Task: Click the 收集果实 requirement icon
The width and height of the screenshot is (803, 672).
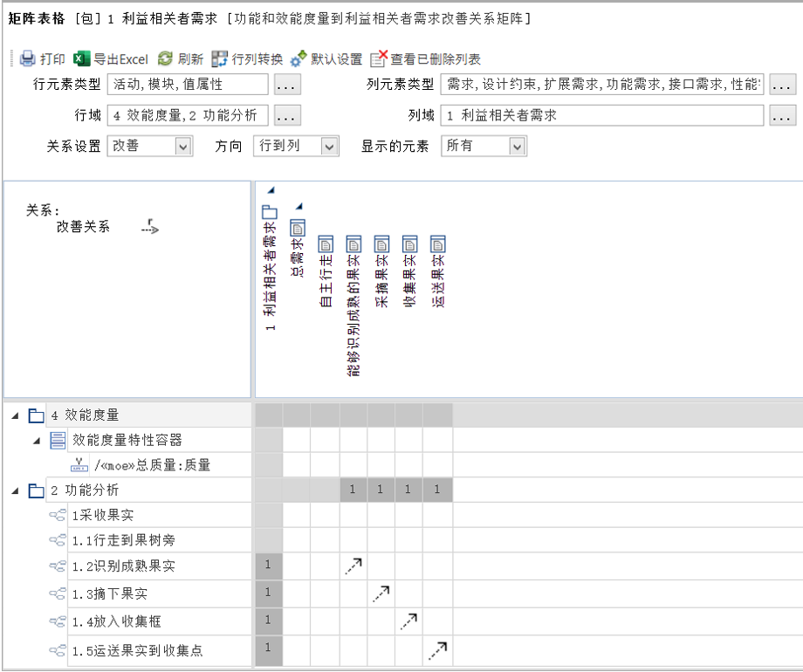Action: (x=409, y=243)
